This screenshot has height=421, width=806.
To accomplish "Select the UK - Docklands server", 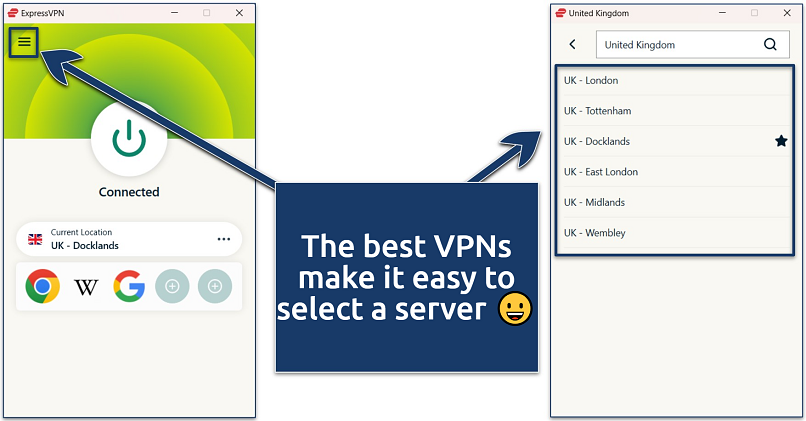I will click(x=674, y=141).
